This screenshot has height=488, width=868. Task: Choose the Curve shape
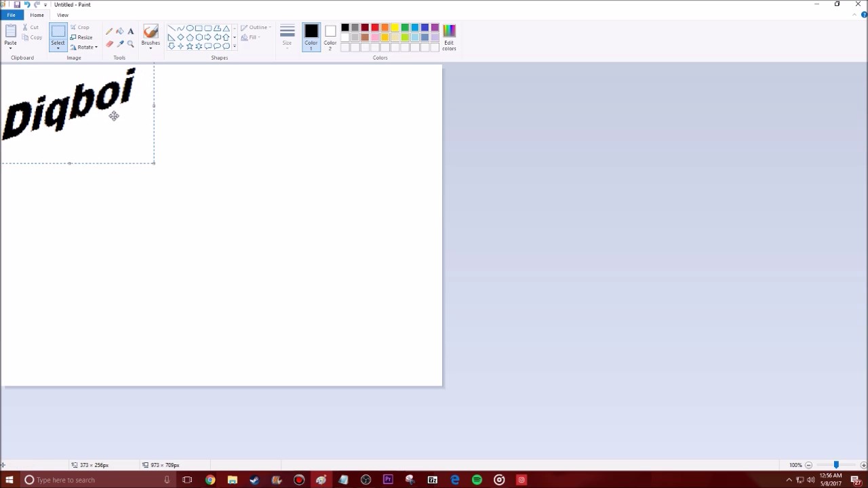click(180, 28)
